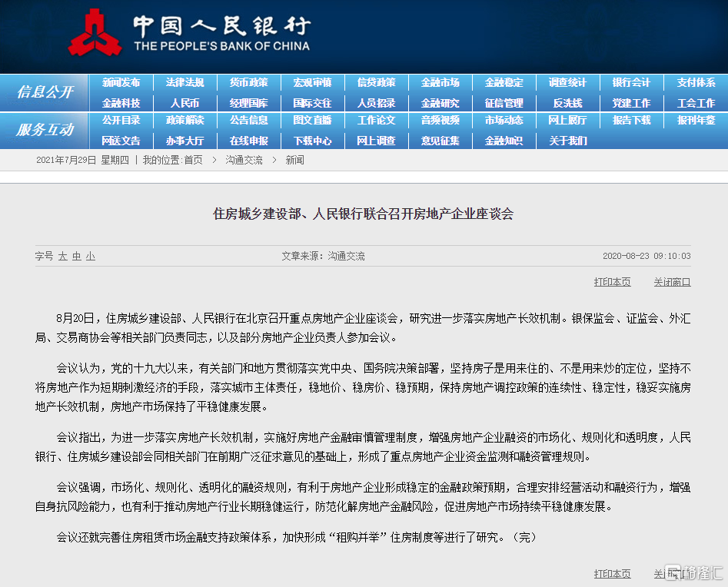The image size is (728, 587).
Task: Set font size to 小
Action: (90, 256)
